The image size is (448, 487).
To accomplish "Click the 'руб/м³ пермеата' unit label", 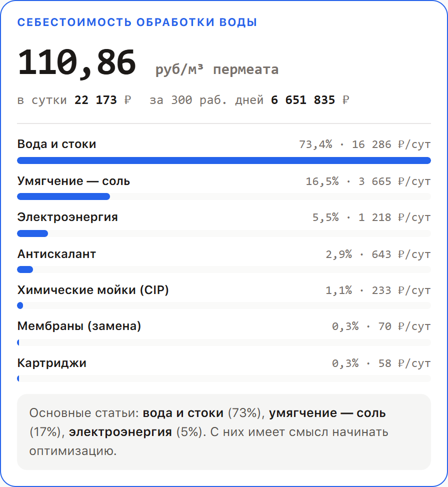I will point(217,69).
